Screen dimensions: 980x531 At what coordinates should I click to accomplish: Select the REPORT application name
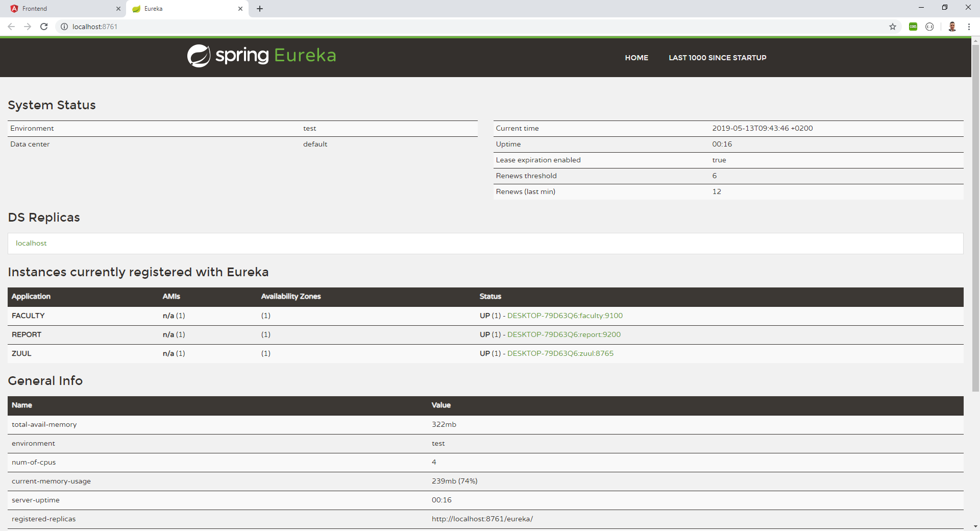(27, 334)
